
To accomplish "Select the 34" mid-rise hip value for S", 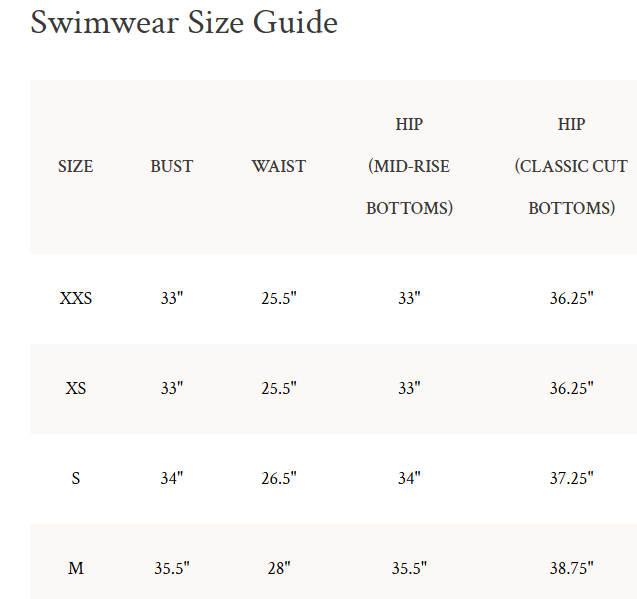I will pyautogui.click(x=409, y=478).
